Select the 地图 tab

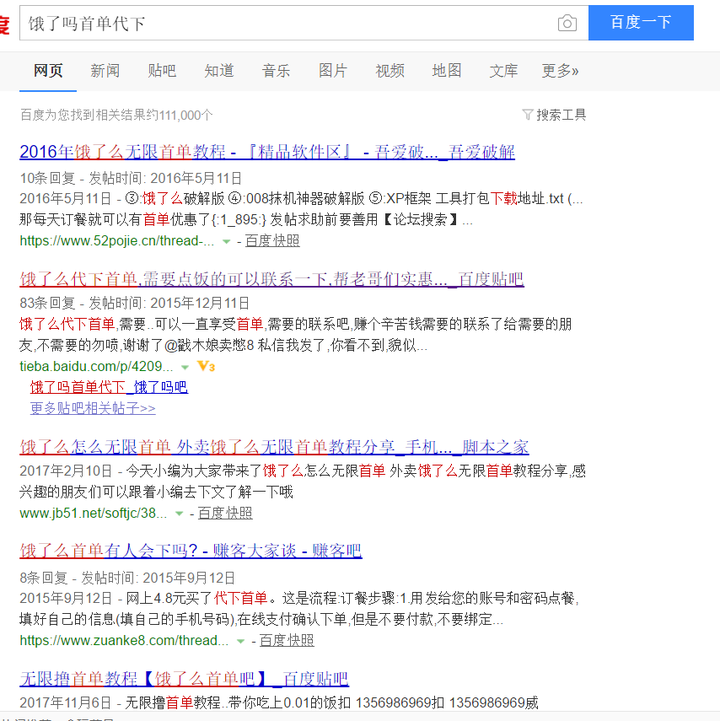(447, 71)
